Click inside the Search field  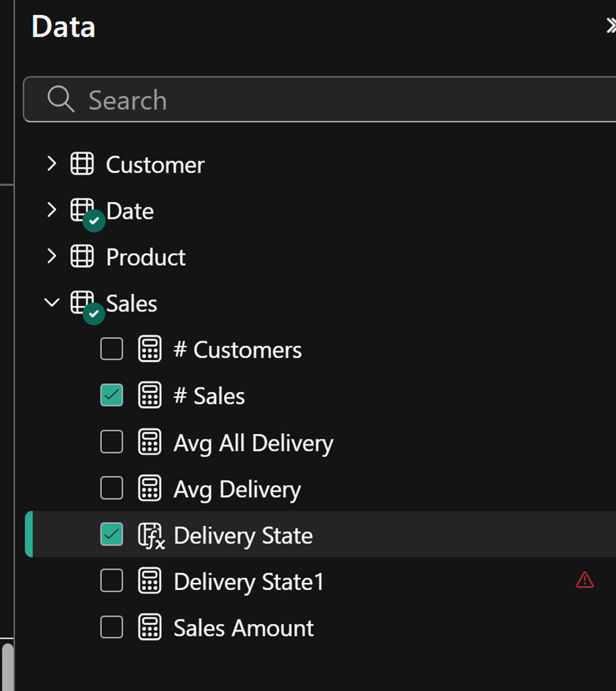tap(320, 99)
